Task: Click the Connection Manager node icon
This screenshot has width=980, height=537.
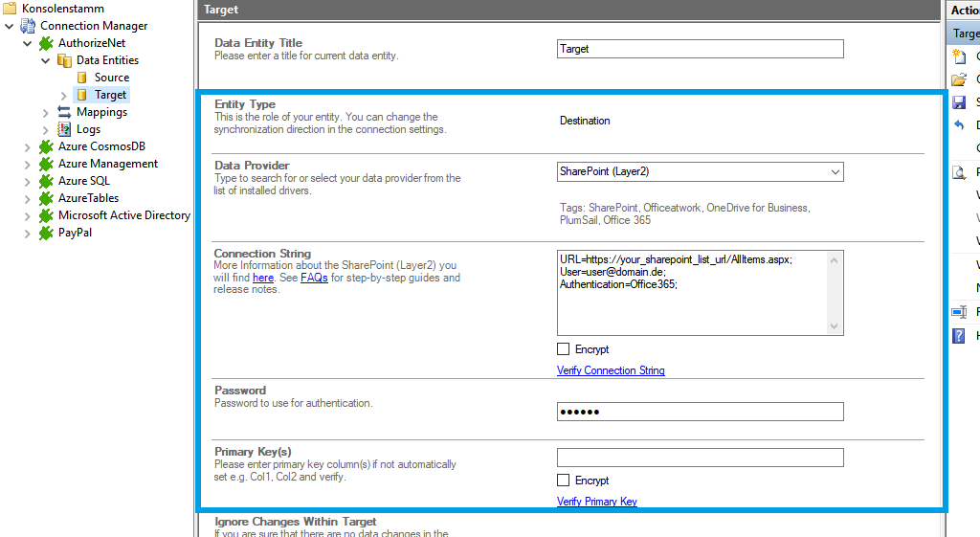Action: (x=28, y=26)
